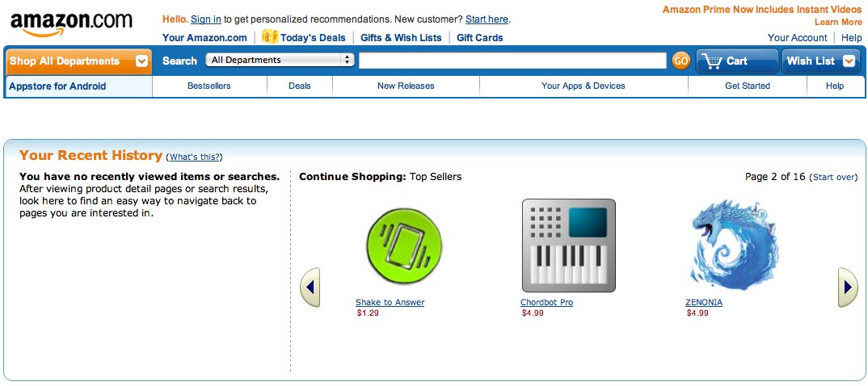868x386 pixels.
Task: Open the Shake to Answer app icon
Action: click(404, 245)
